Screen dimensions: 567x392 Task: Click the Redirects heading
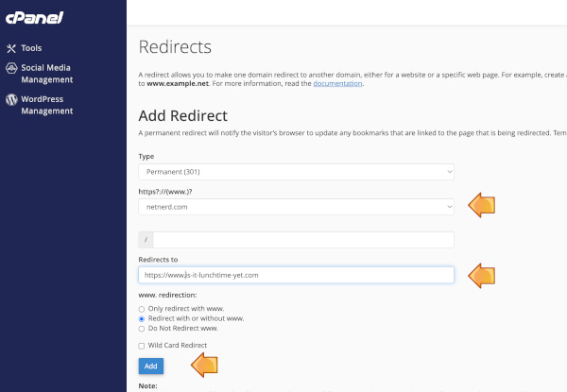coord(175,47)
